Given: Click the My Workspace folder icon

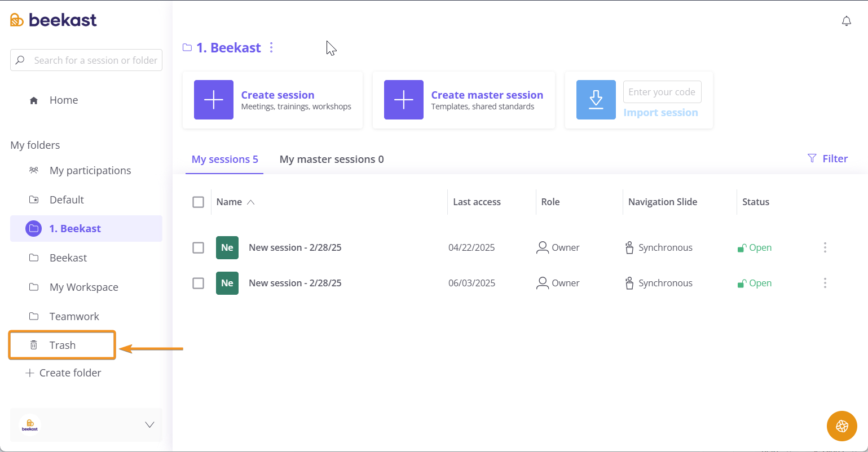Looking at the screenshot, I should (x=34, y=287).
